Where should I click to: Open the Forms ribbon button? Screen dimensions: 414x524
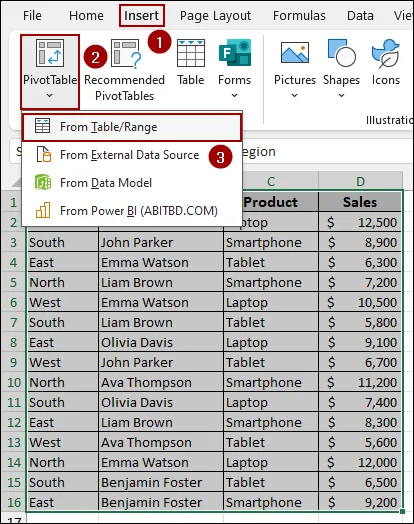pyautogui.click(x=234, y=69)
